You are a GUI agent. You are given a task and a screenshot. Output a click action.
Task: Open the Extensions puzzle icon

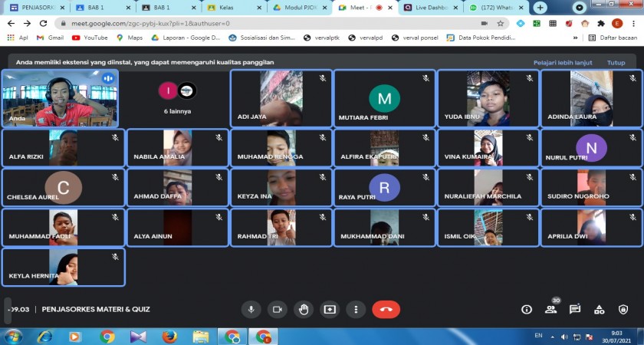coord(601,24)
